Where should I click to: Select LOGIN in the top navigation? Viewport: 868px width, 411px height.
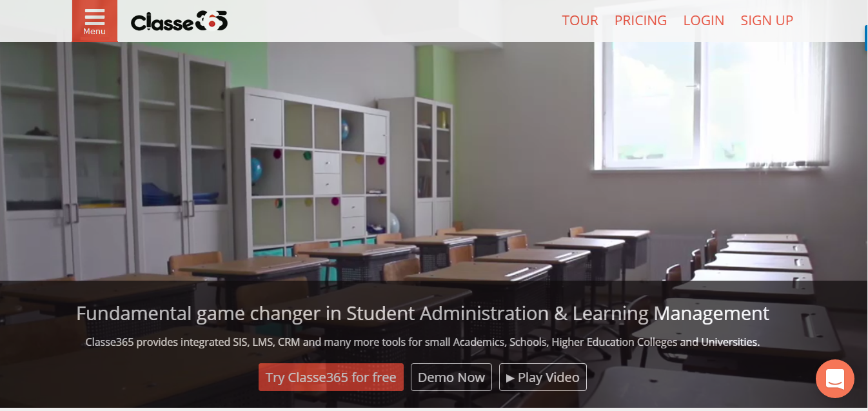tap(704, 21)
